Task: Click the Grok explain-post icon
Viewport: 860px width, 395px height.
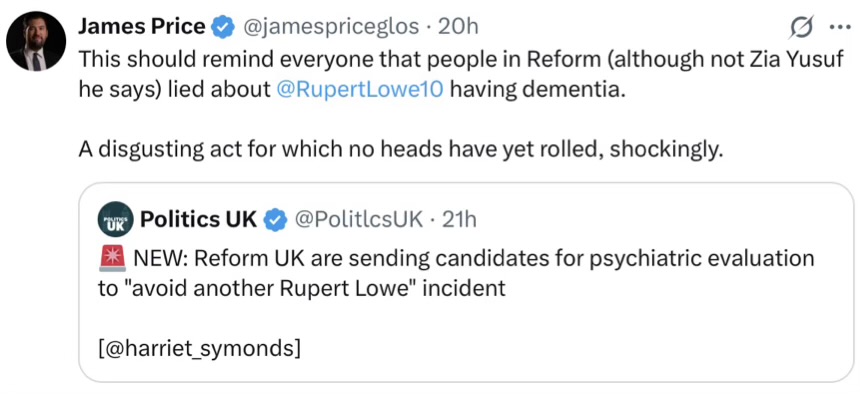Action: tap(798, 27)
